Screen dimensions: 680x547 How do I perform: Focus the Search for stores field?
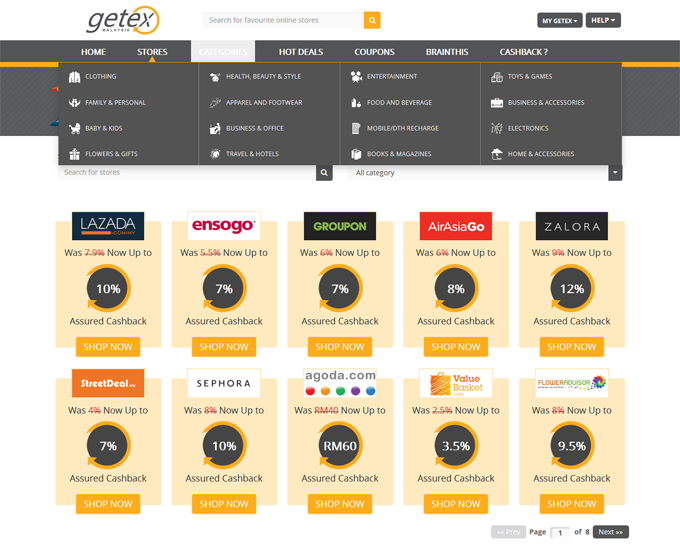coord(187,173)
